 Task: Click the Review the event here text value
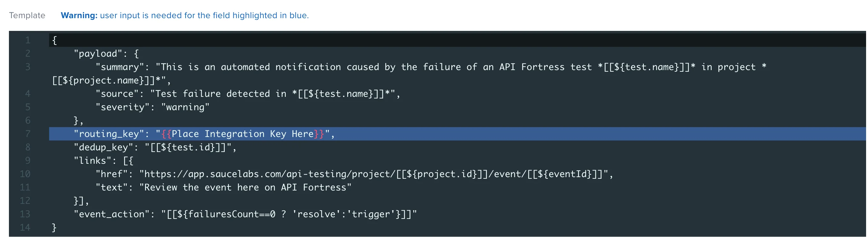click(x=246, y=187)
